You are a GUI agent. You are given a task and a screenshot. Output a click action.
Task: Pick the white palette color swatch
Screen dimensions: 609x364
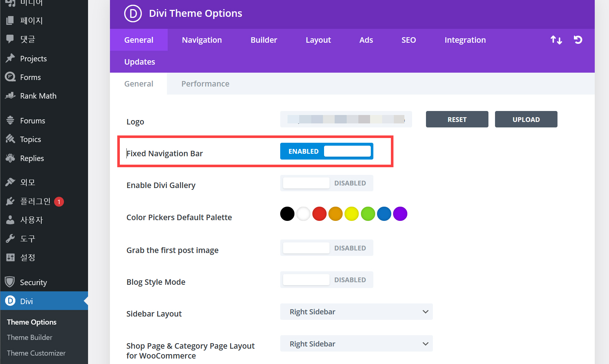click(303, 214)
